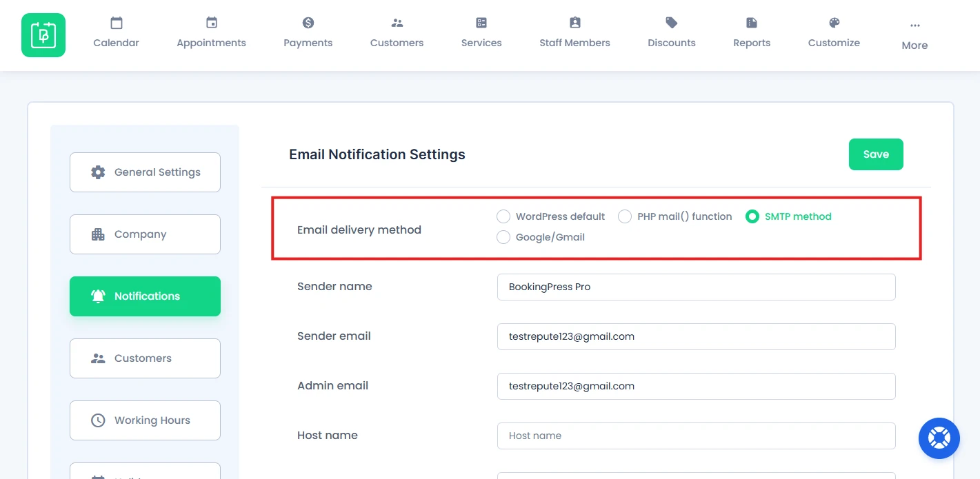
Task: Click the Sender name input field
Action: click(x=697, y=287)
